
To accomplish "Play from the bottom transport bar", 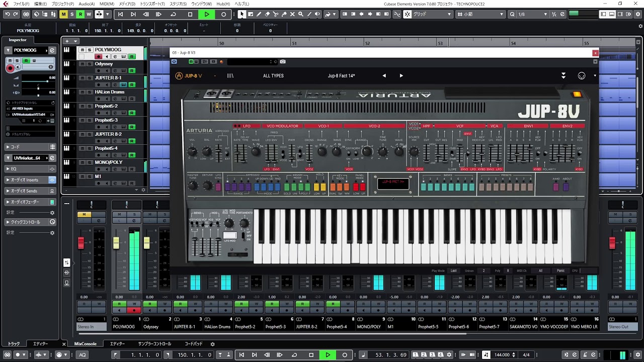I will pos(328,355).
